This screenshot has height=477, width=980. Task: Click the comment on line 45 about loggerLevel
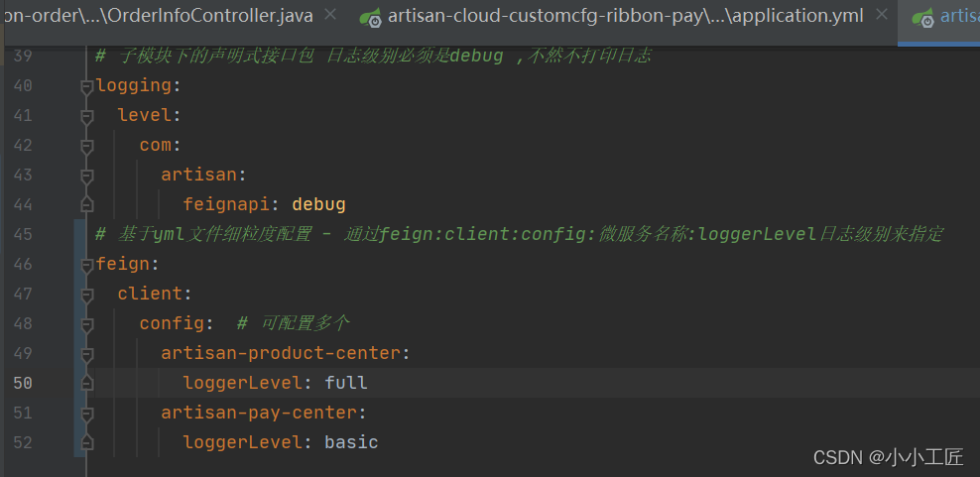point(519,234)
